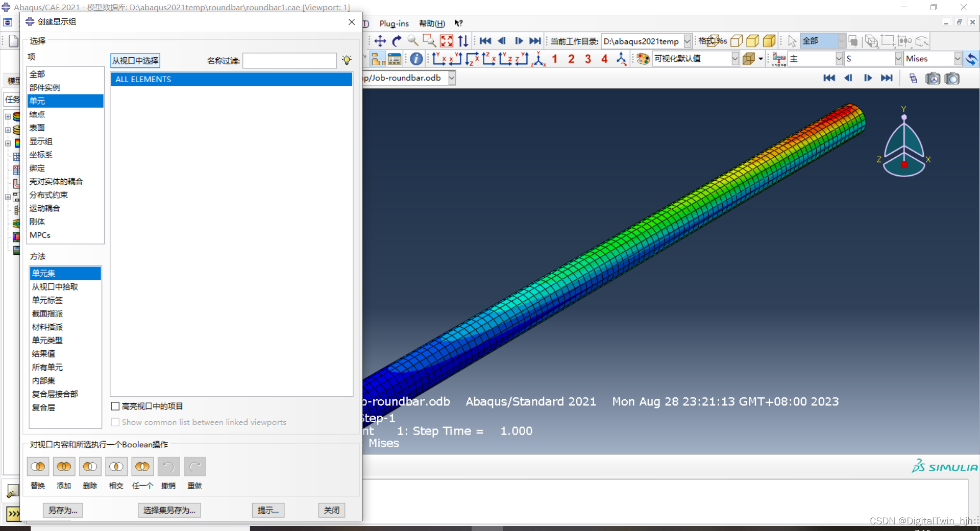Open the 可视化默认值 dropdown
Image resolution: width=980 pixels, height=531 pixels.
point(735,59)
